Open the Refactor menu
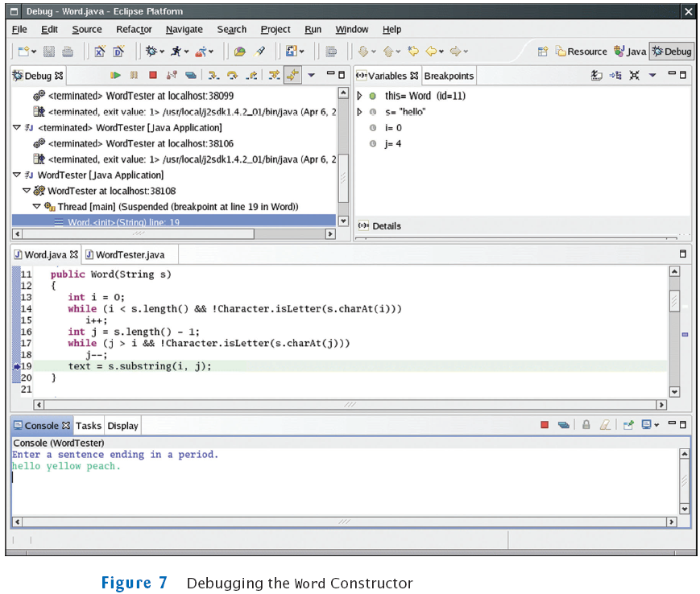 pos(134,30)
